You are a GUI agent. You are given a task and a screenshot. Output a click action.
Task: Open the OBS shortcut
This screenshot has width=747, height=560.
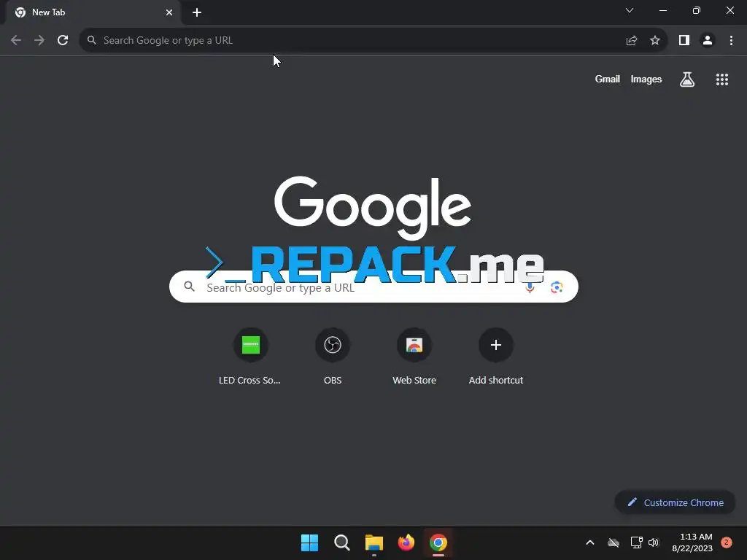[x=333, y=356]
